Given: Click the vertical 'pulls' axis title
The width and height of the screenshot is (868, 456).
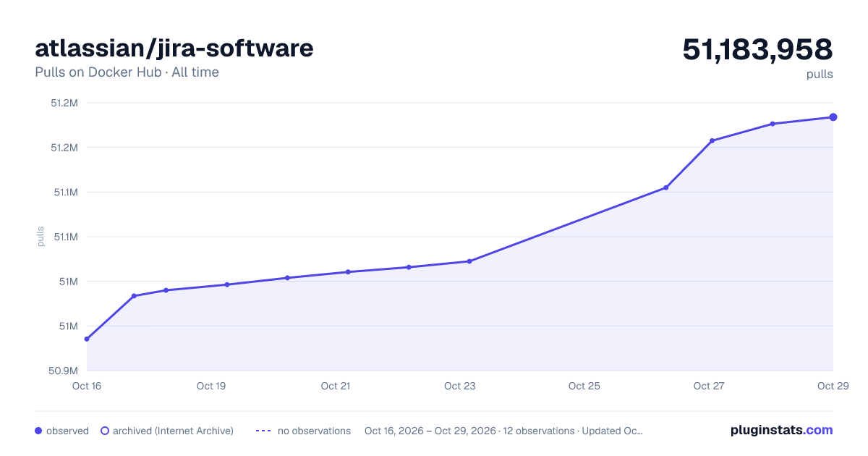Looking at the screenshot, I should [x=41, y=237].
